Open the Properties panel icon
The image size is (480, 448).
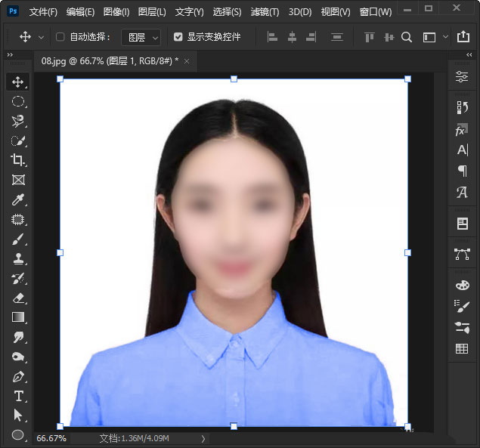point(462,76)
